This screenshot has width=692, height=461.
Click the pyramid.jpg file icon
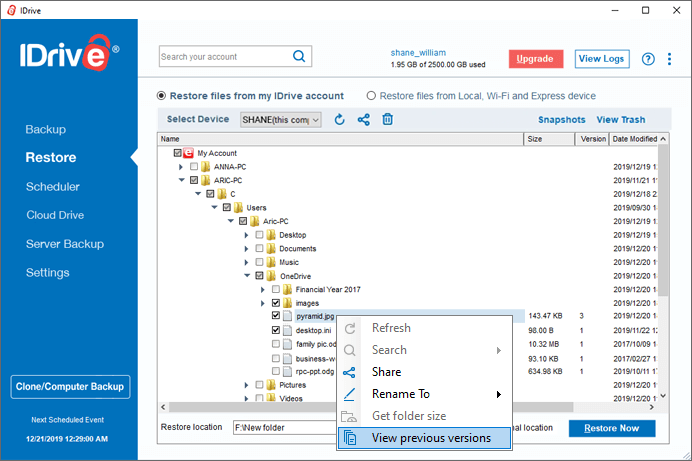(x=287, y=316)
